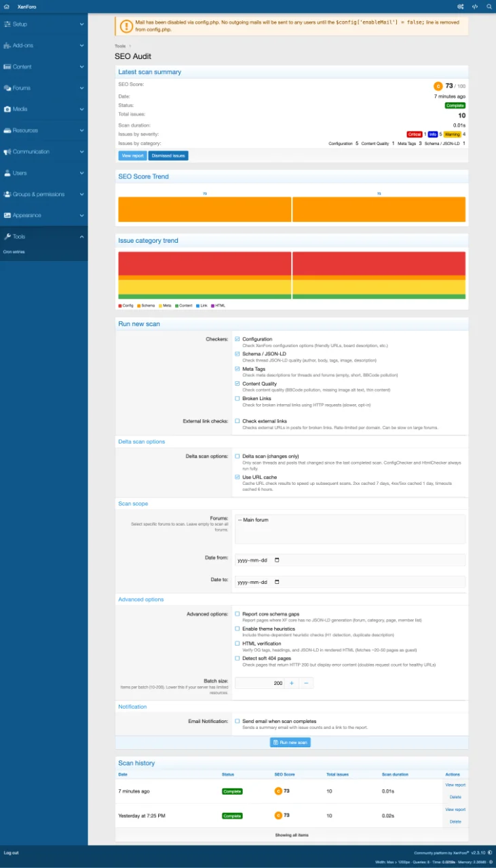Click the Users icon in sidebar

[x=7, y=173]
